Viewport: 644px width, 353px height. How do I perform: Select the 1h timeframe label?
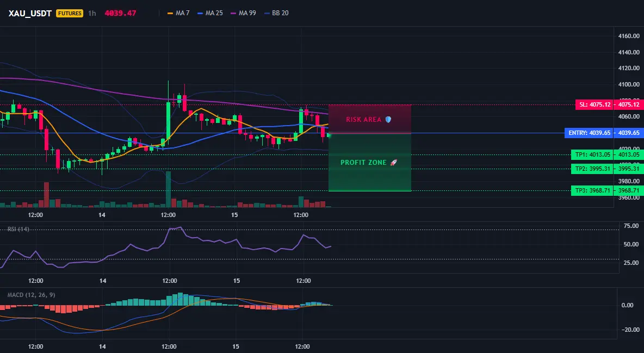[x=92, y=13]
